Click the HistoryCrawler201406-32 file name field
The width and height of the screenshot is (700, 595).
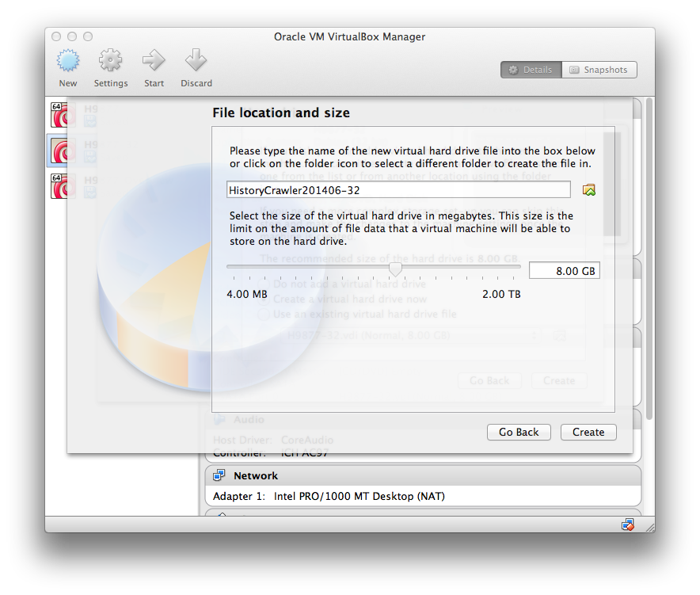click(x=398, y=190)
